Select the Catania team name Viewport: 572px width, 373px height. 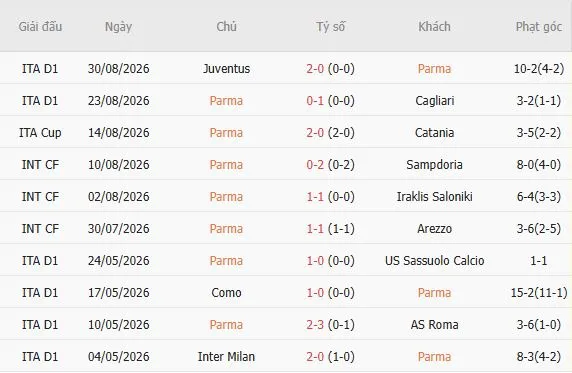point(434,132)
